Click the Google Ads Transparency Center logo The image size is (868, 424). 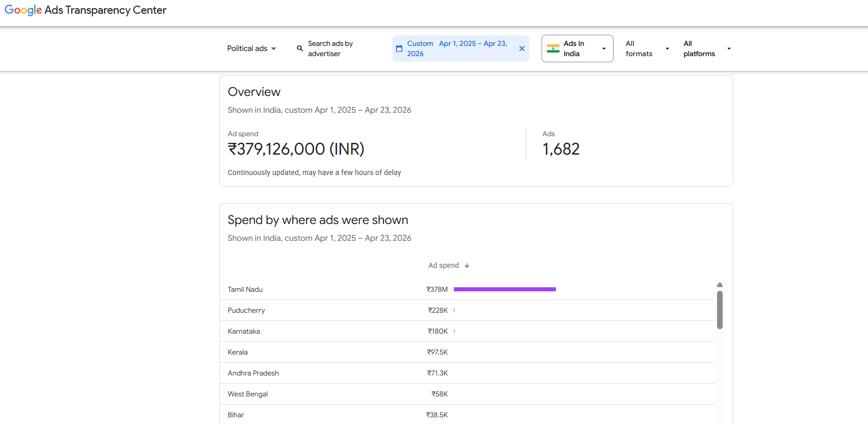pos(85,10)
